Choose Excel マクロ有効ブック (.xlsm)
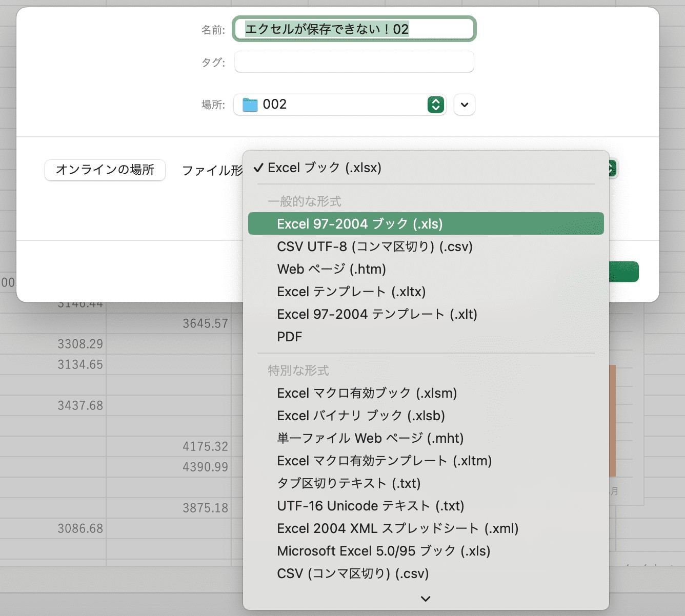This screenshot has width=685, height=616. (426, 393)
